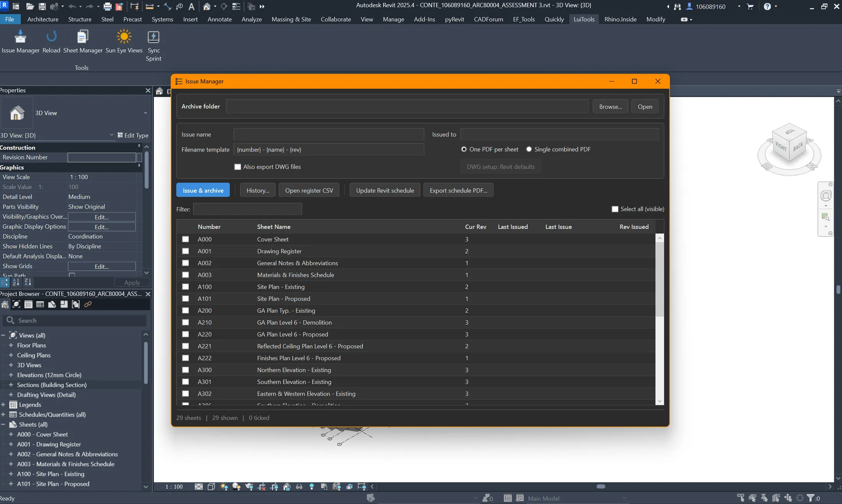
Task: Click Update Revit schedule button
Action: [x=385, y=190]
